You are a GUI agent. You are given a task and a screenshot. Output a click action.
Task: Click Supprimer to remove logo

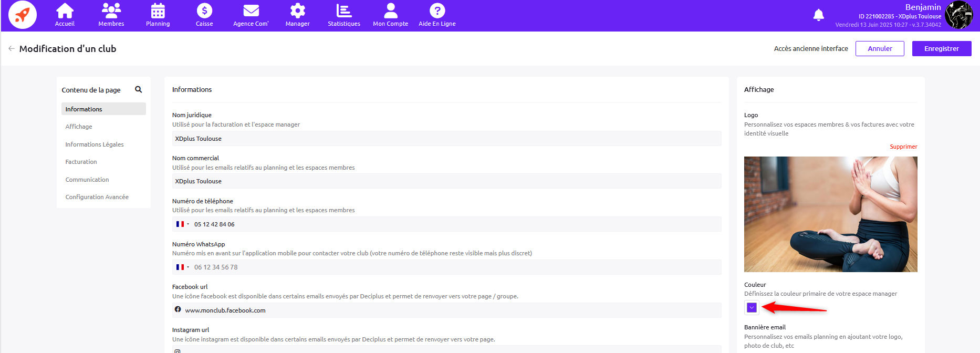(903, 147)
